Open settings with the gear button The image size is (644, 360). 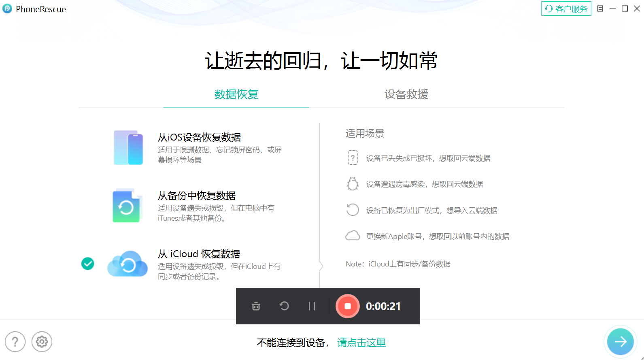[42, 342]
